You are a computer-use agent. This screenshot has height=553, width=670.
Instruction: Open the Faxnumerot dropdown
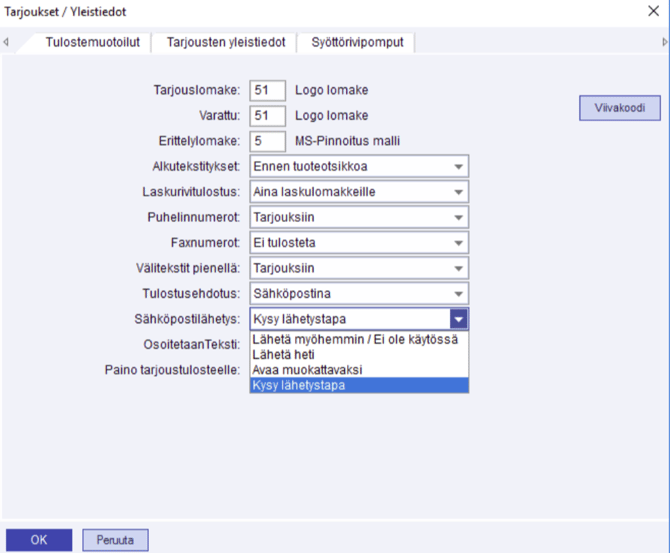point(458,242)
